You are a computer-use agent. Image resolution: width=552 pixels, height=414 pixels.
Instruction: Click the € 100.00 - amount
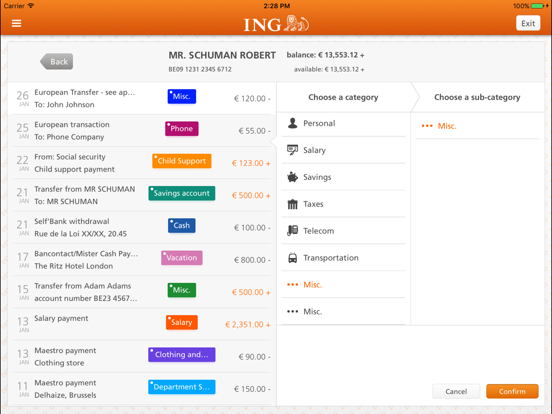pyautogui.click(x=252, y=228)
